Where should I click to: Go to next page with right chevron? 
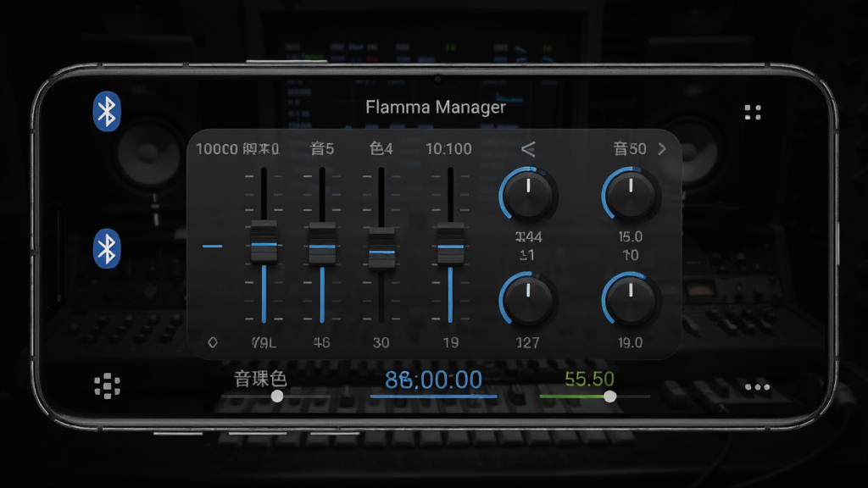tap(661, 149)
